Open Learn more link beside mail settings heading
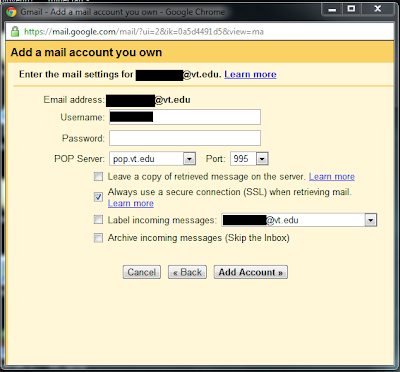Viewport: 400px width, 372px height. tap(250, 74)
